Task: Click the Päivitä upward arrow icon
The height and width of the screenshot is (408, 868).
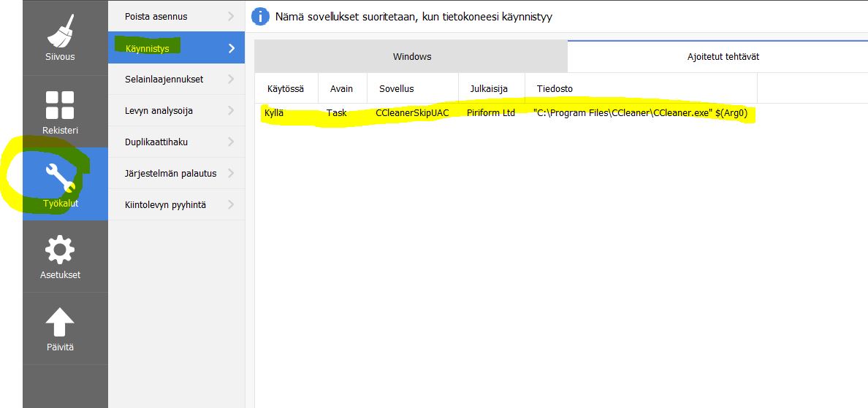Action: tap(60, 323)
